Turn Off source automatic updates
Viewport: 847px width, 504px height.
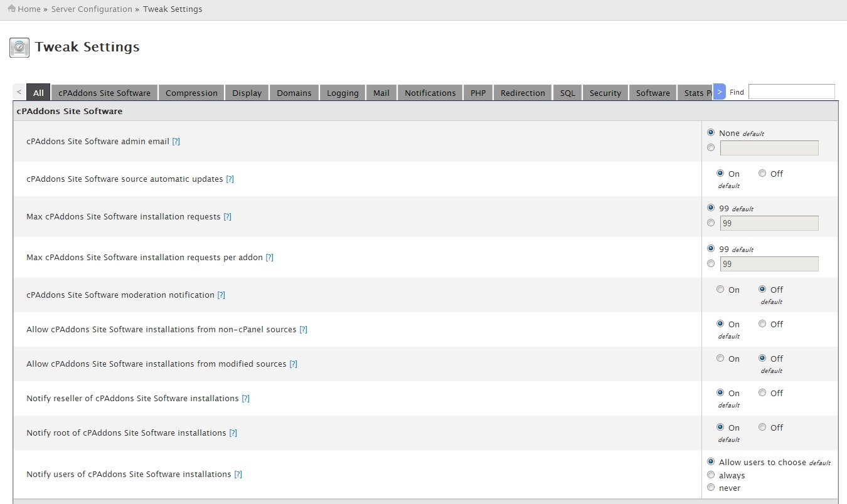pos(762,173)
